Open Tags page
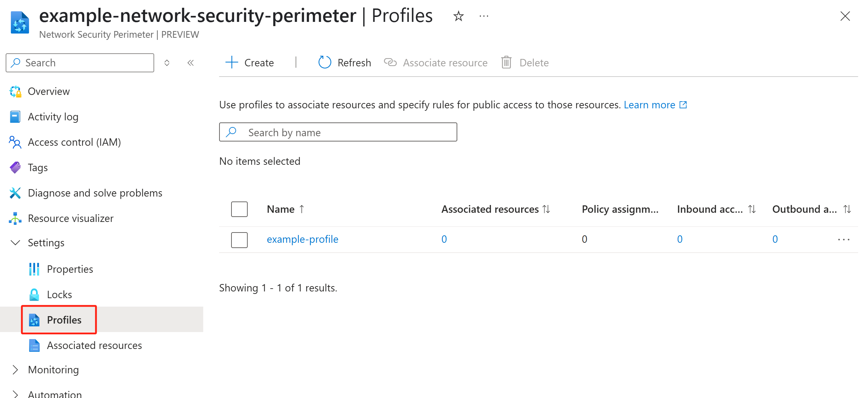The image size is (868, 398). pos(38,168)
